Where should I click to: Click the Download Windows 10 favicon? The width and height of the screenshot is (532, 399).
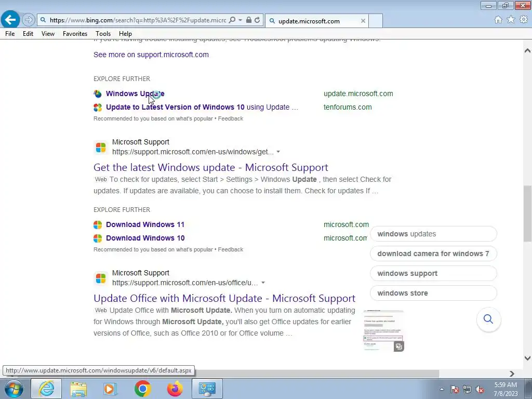(98, 238)
